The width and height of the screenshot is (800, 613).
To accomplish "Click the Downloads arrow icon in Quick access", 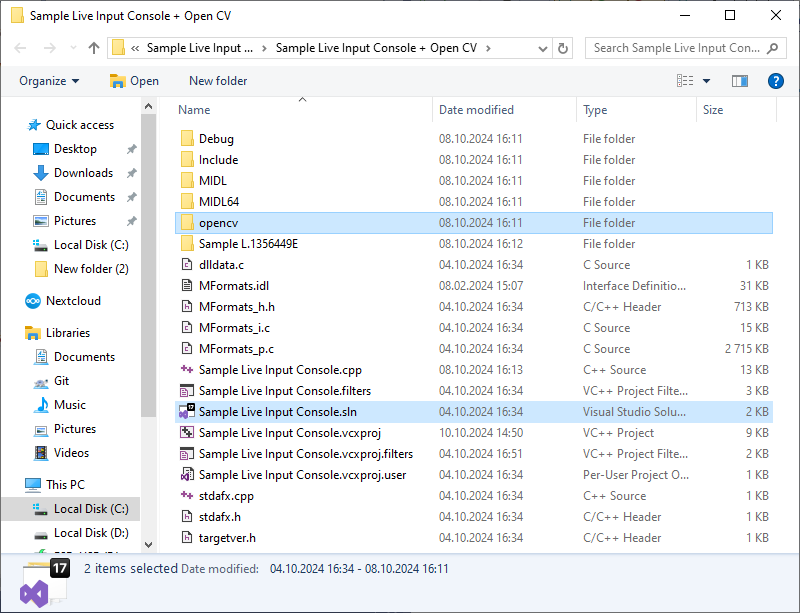I will coord(40,173).
